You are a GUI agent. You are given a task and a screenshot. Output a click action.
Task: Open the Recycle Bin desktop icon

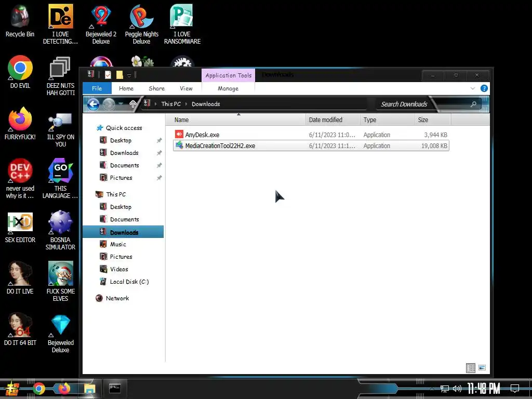pyautogui.click(x=20, y=21)
